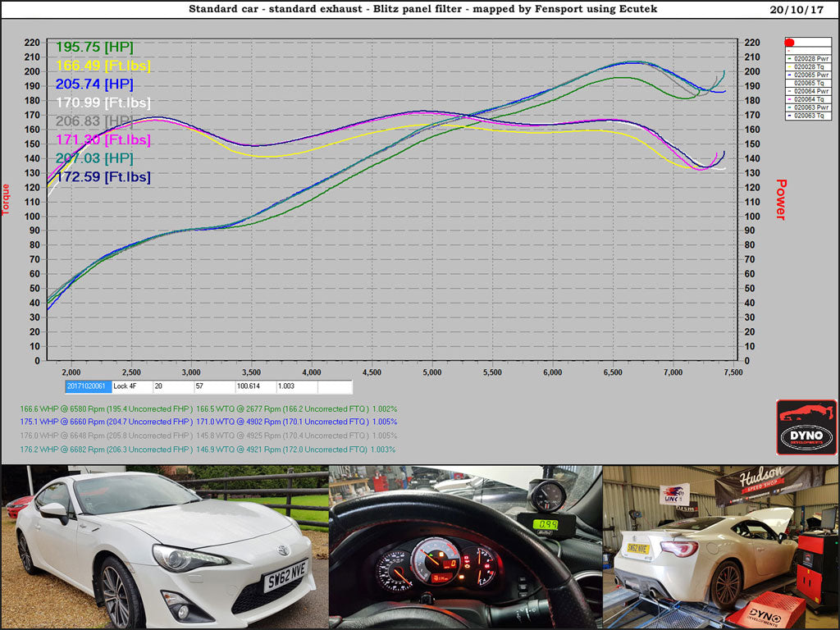Open the dashboard gauge cluster photo
Image resolution: width=840 pixels, height=630 pixels.
465,547
